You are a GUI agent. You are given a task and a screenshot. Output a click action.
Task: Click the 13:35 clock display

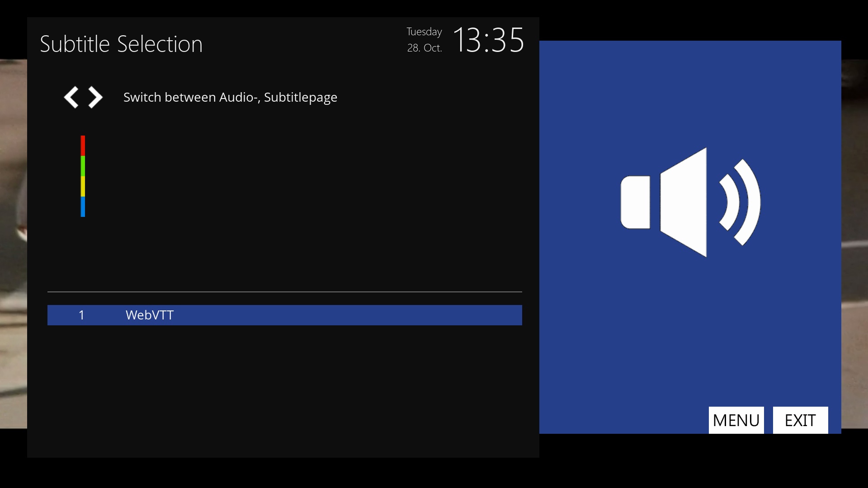[488, 40]
